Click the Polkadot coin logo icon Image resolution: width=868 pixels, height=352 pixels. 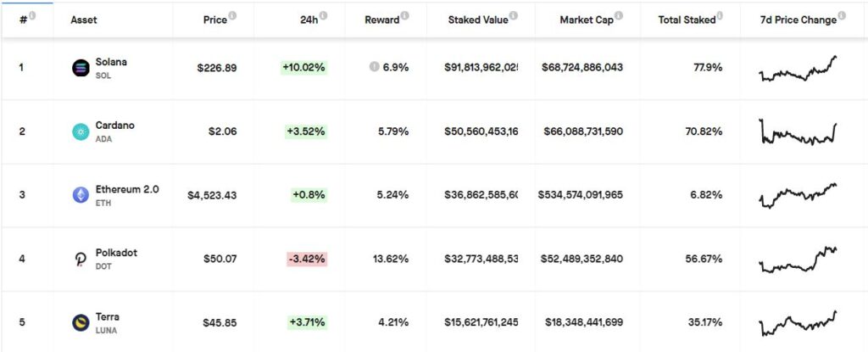81,259
